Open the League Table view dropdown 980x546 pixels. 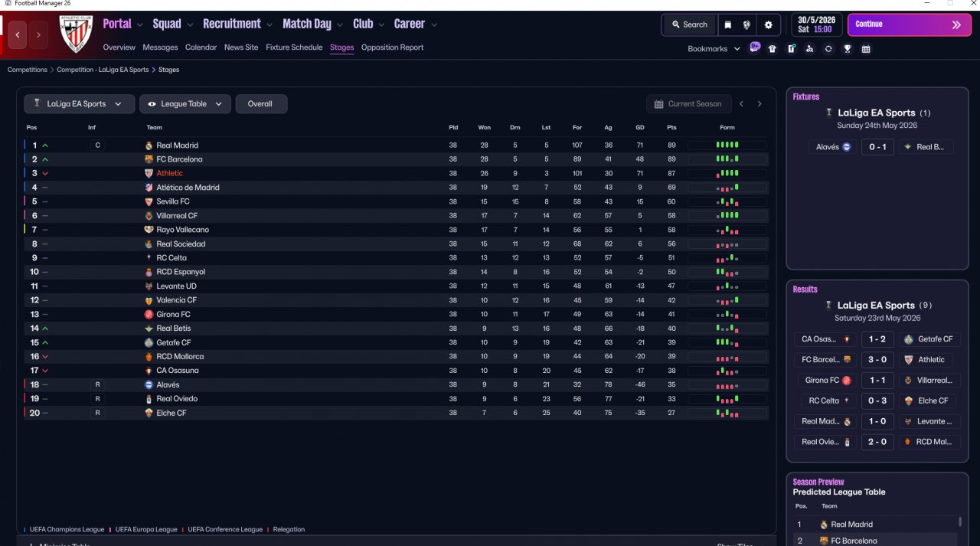pos(185,104)
